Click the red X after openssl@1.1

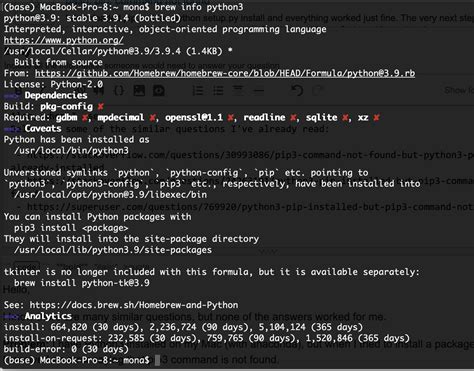click(x=231, y=118)
